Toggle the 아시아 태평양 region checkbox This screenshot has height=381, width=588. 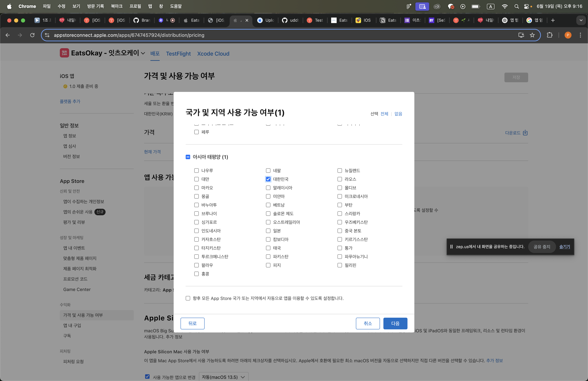188,157
